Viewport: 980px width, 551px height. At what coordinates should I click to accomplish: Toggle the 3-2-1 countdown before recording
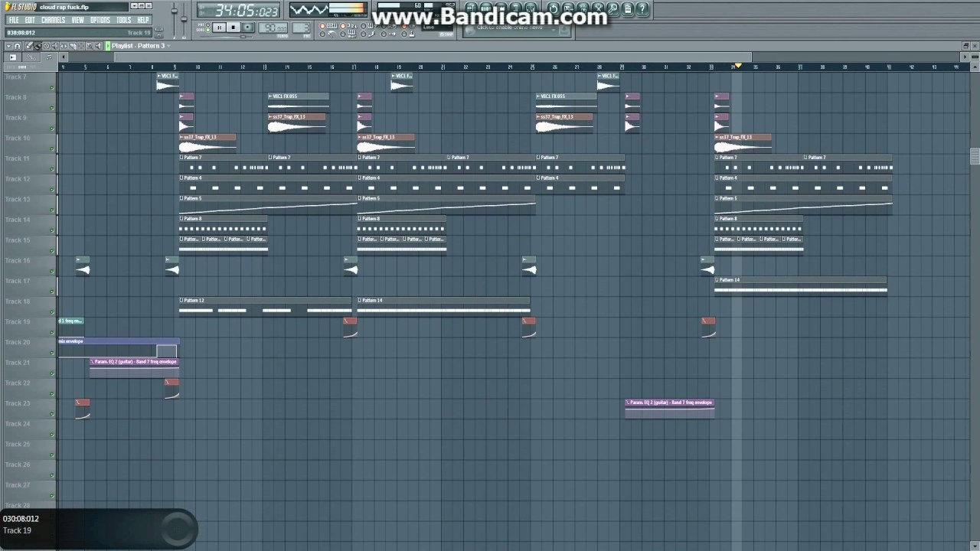(x=343, y=26)
